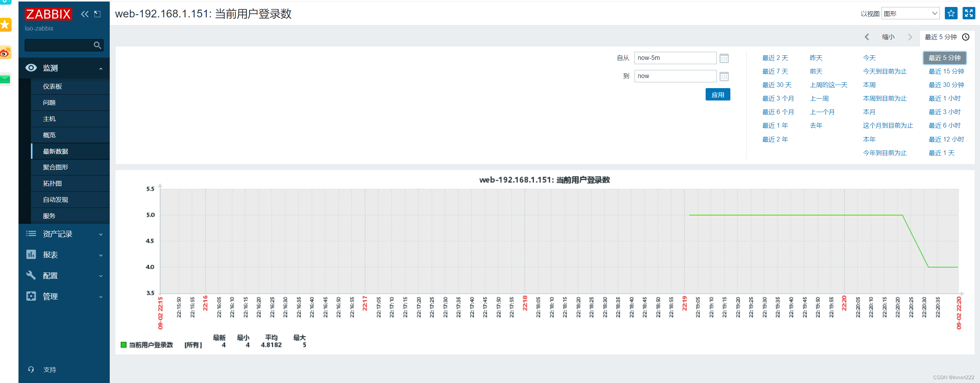
Task: Select 最近 2 天 time range
Action: pyautogui.click(x=775, y=58)
